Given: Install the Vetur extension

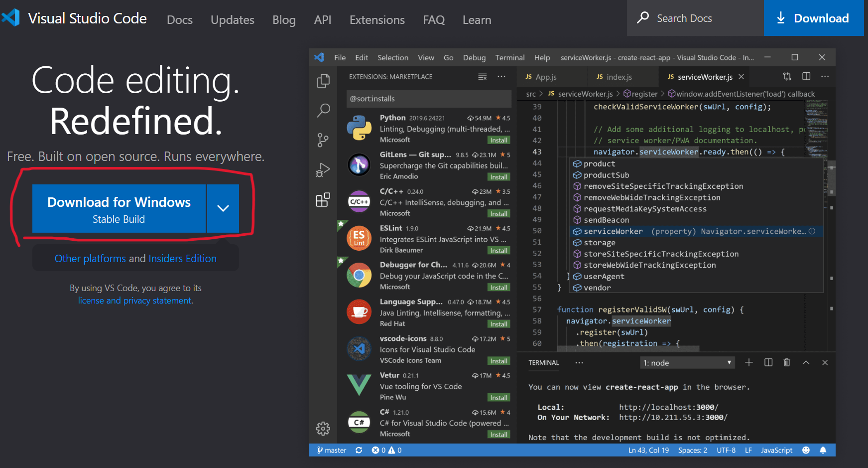Looking at the screenshot, I should [498, 398].
